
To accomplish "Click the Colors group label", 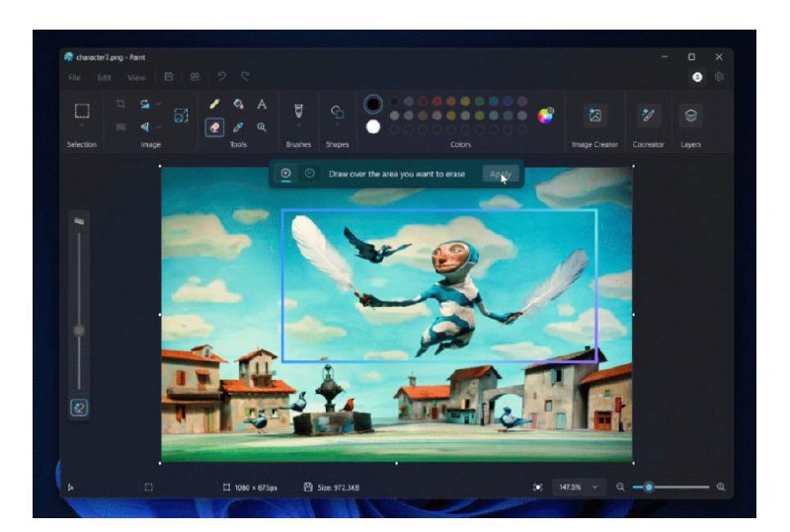I will pyautogui.click(x=460, y=144).
